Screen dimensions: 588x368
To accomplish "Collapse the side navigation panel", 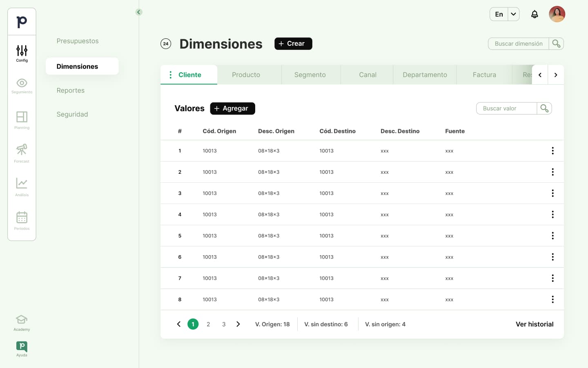I will pyautogui.click(x=139, y=12).
